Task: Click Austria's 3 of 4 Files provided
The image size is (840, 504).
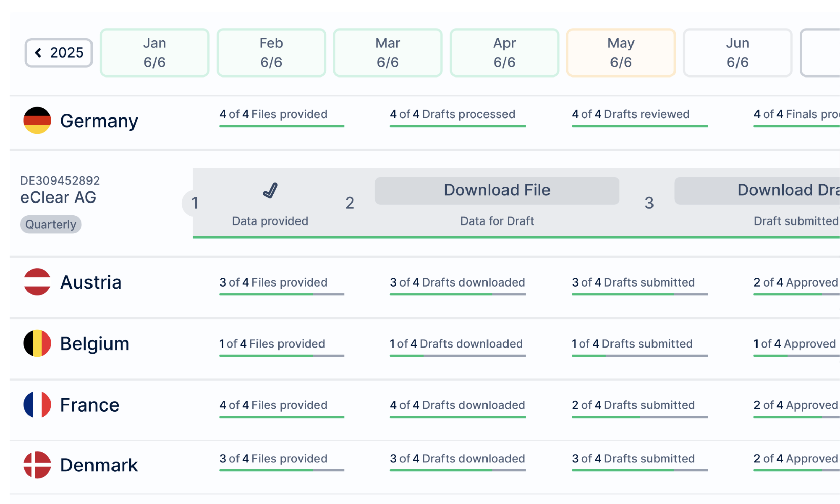Action: click(282, 286)
